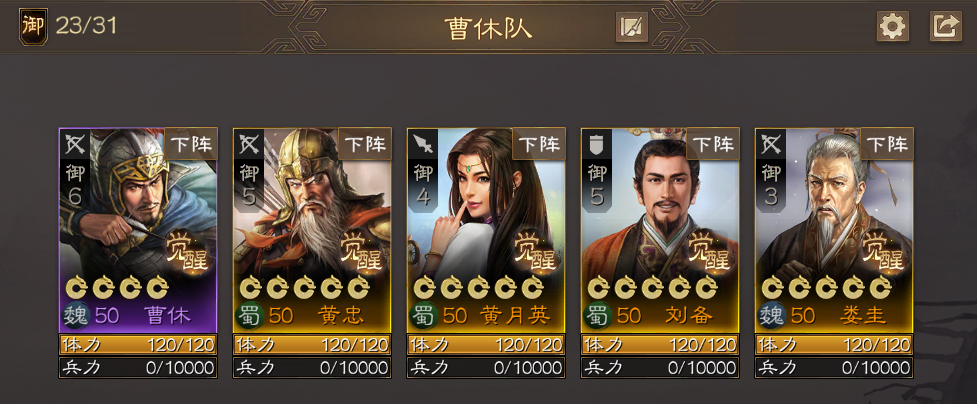
Task: Click the shield troop icon on 刘备 card
Action: click(x=597, y=145)
